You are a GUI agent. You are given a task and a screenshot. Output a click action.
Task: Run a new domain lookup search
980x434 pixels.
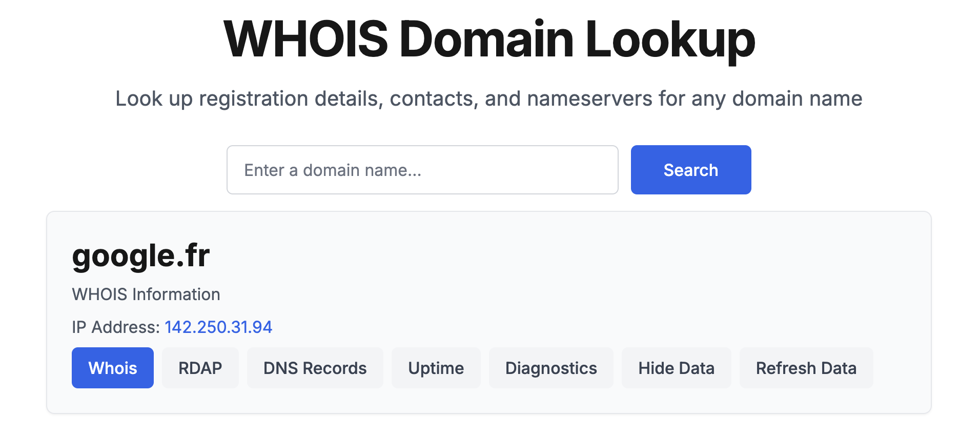pyautogui.click(x=690, y=169)
